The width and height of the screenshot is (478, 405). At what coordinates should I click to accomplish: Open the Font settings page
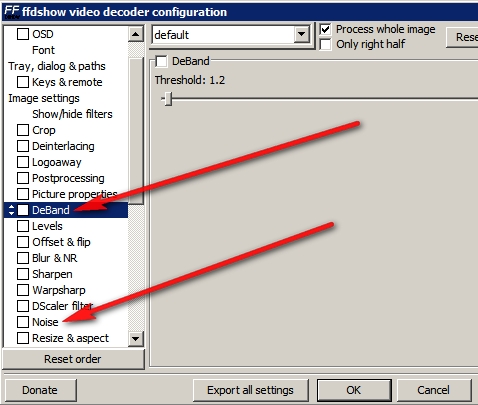[43, 50]
